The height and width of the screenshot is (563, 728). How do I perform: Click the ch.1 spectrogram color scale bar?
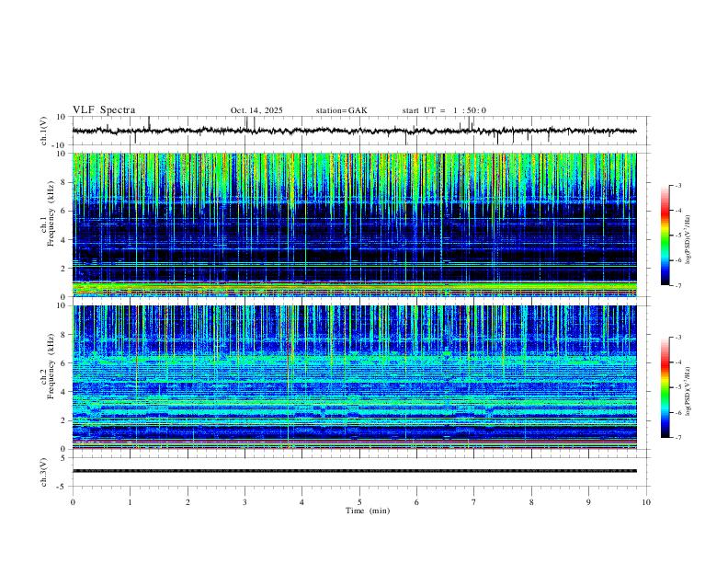pyautogui.click(x=665, y=236)
